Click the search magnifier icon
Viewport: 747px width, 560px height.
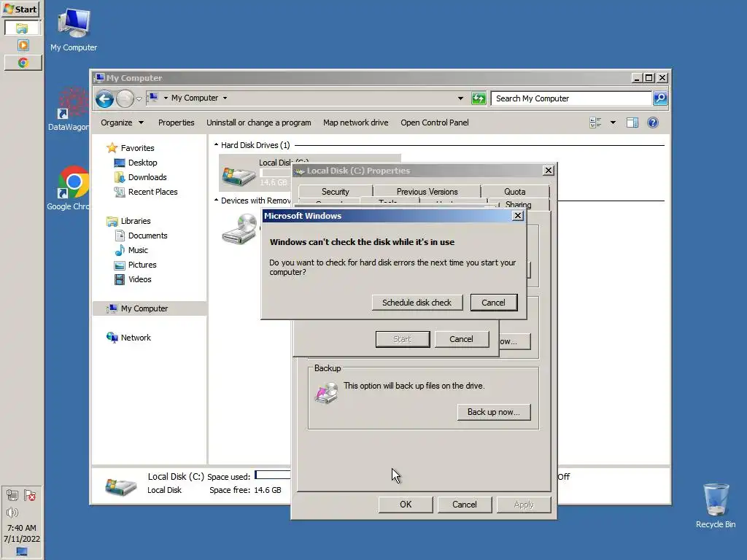[660, 98]
